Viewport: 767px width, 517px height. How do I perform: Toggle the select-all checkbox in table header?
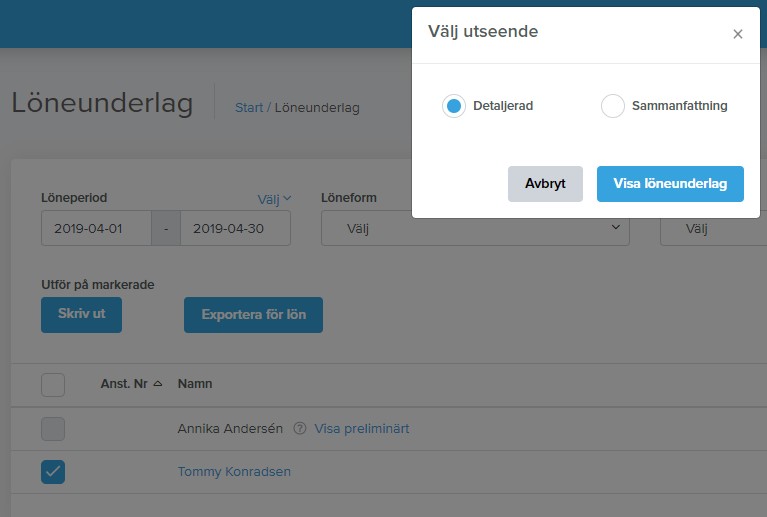pyautogui.click(x=53, y=384)
